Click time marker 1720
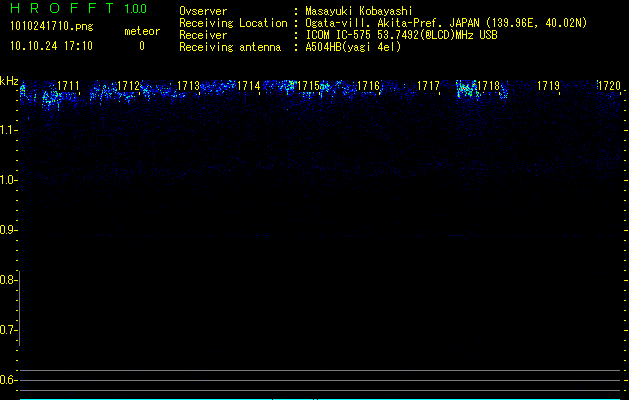Screen dimensions: 629x400 point(609,86)
